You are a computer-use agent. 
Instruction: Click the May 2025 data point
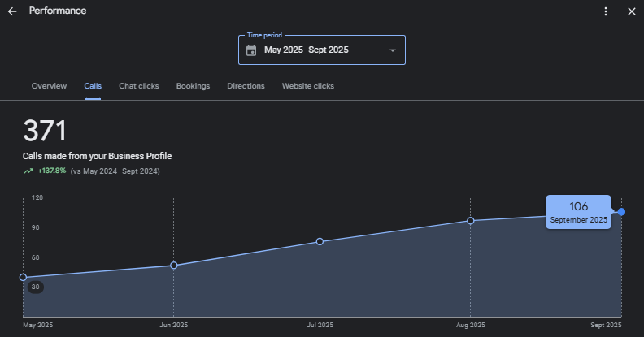[x=23, y=277]
